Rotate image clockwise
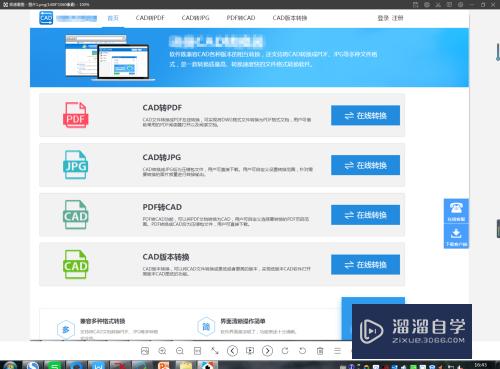500x369 pixels. (x=285, y=351)
